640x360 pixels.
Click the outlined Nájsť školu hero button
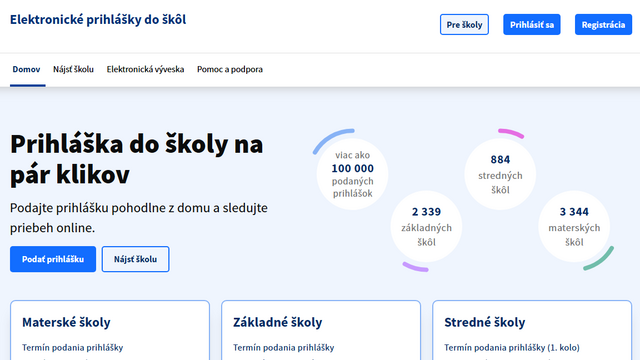[136, 259]
